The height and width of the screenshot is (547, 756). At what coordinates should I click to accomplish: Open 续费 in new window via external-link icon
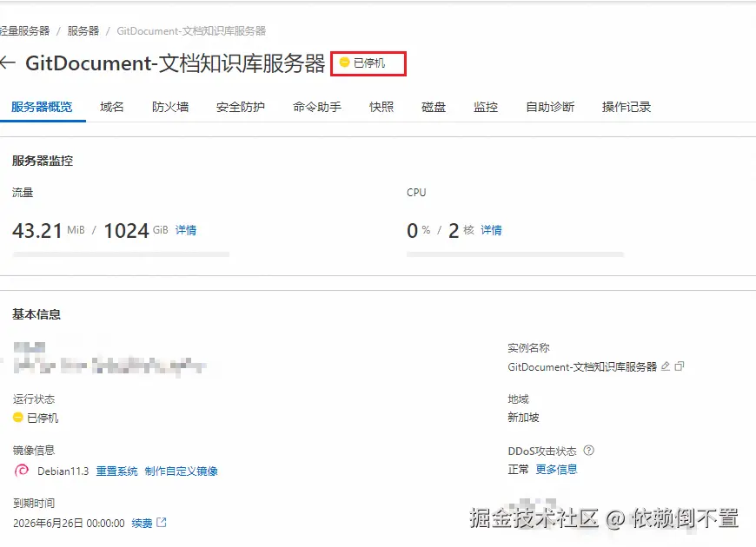[x=162, y=524]
